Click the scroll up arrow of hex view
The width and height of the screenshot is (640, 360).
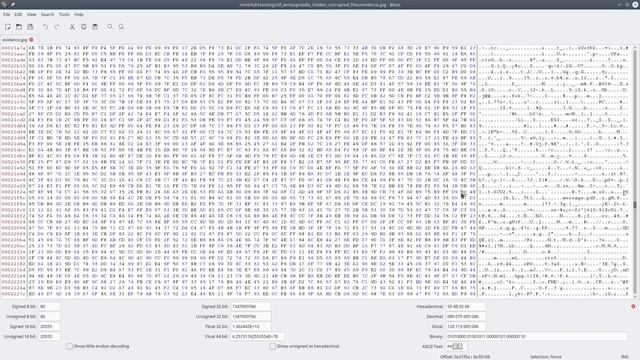(x=635, y=48)
